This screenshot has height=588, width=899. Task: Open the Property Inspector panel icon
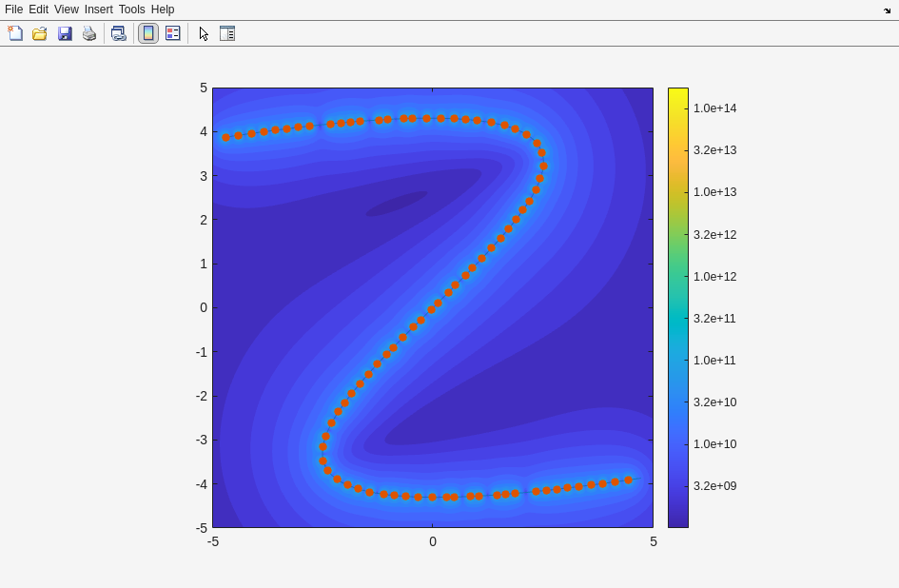point(227,33)
